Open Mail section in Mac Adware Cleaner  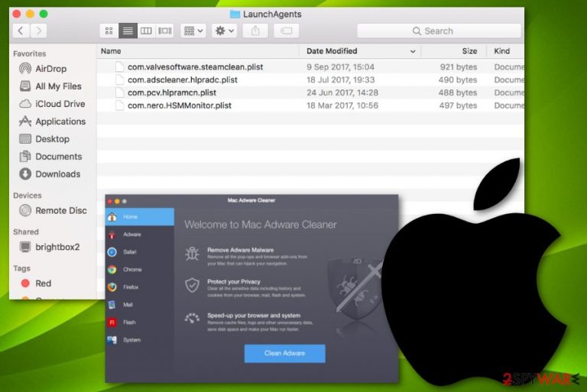140,305
